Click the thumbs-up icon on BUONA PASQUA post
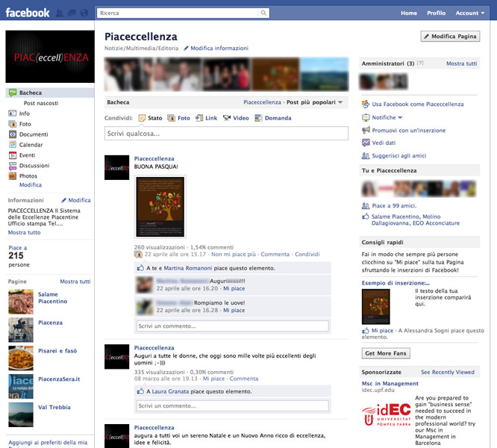497x448 pixels. coord(140,268)
